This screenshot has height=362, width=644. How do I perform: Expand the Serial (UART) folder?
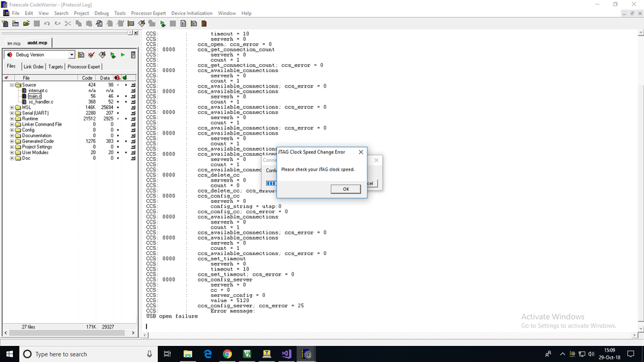12,113
